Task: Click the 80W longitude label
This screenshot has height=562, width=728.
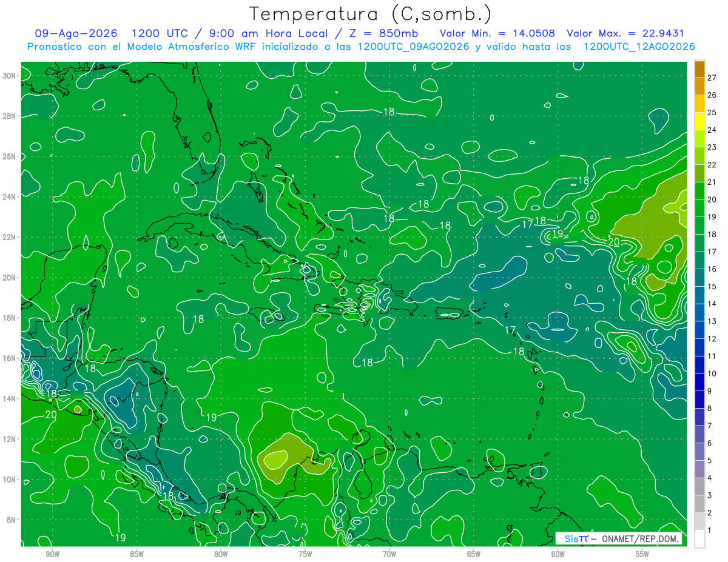Action: pos(221,555)
